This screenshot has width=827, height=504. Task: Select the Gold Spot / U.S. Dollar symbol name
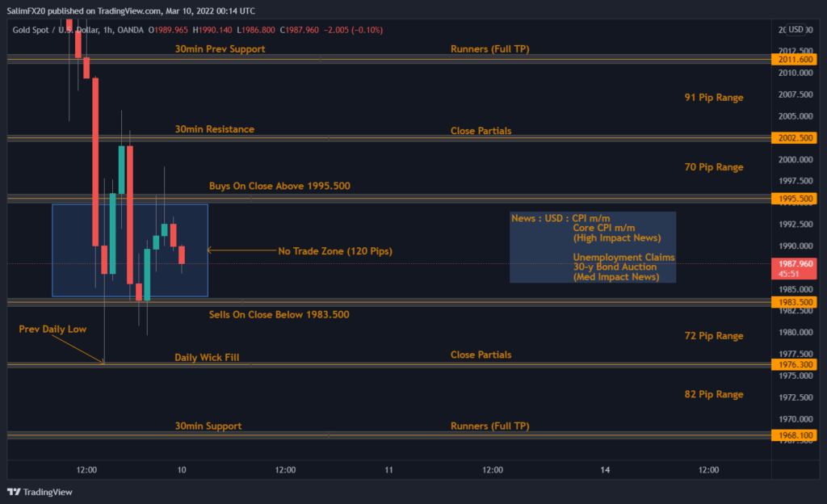point(53,29)
